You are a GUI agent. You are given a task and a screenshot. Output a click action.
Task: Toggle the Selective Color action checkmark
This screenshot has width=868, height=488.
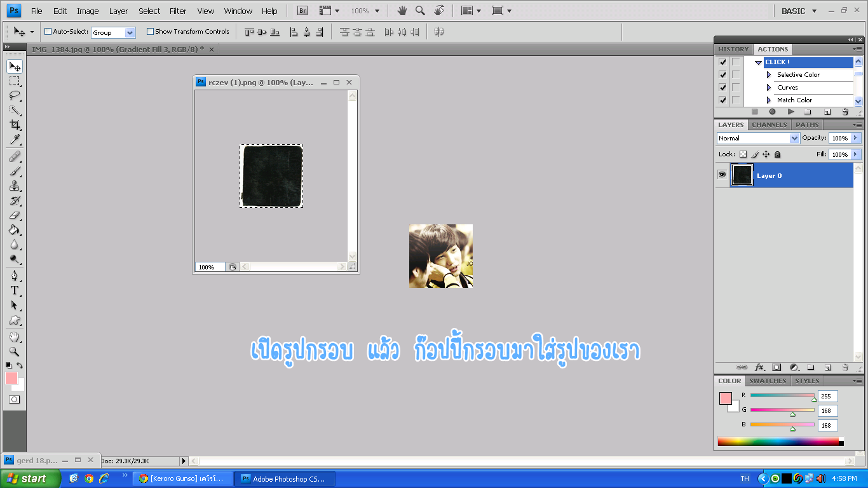722,75
